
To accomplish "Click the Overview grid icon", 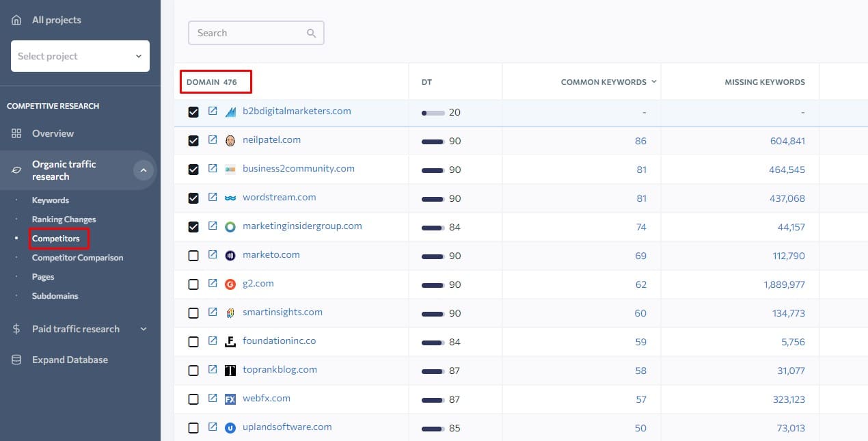I will click(16, 133).
